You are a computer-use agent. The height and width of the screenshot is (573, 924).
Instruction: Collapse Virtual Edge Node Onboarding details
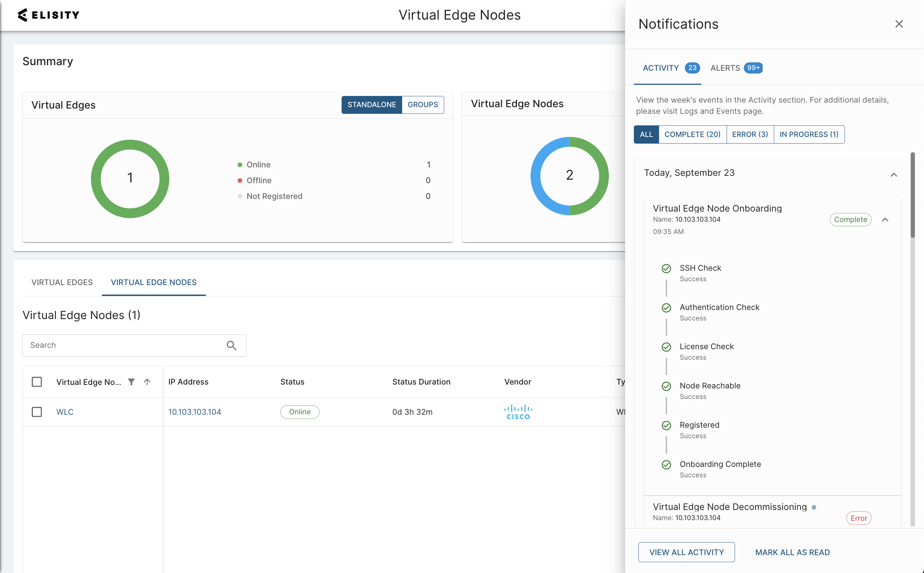click(885, 220)
